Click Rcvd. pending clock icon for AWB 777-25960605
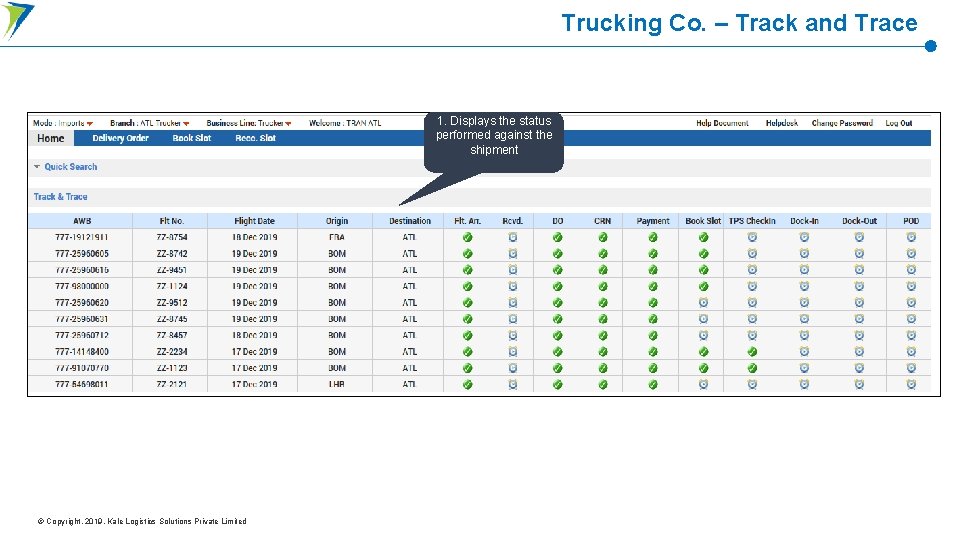The image size is (960, 540). [x=513, y=253]
